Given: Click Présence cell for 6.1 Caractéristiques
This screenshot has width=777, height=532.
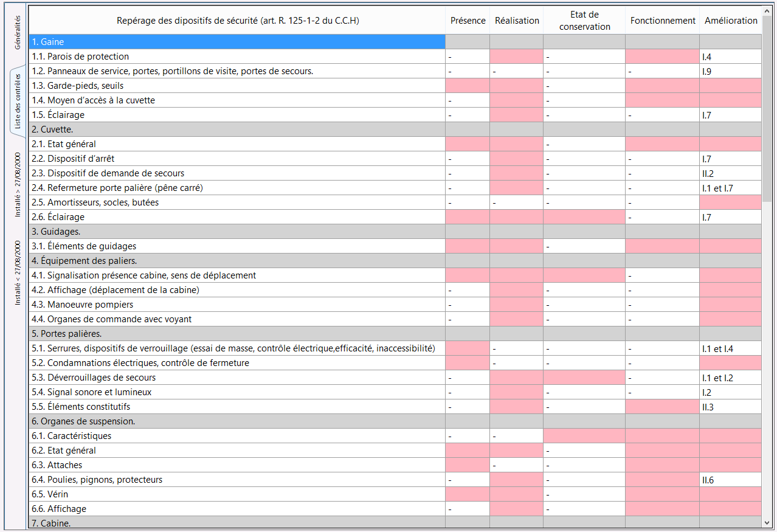Looking at the screenshot, I should coord(468,436).
